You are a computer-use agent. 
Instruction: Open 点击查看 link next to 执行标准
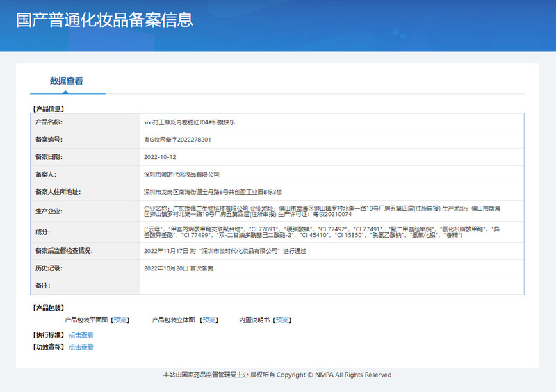(x=81, y=335)
